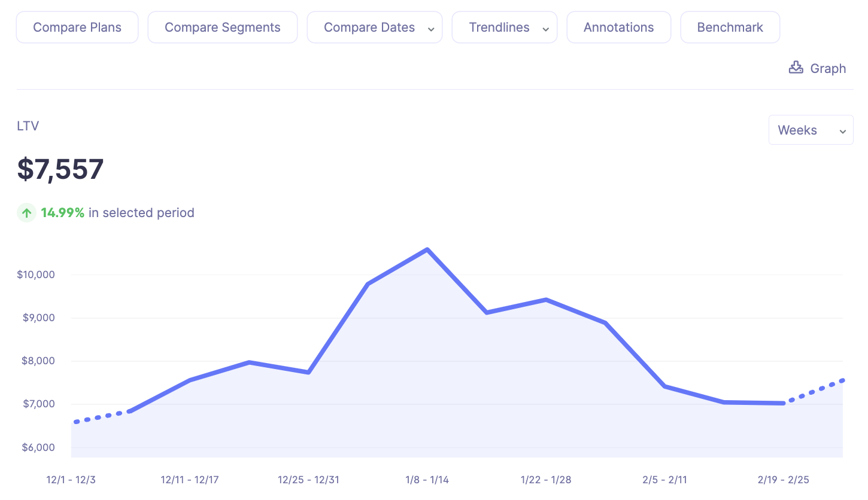Select the Compare Plans button
The image size is (868, 500).
(77, 27)
